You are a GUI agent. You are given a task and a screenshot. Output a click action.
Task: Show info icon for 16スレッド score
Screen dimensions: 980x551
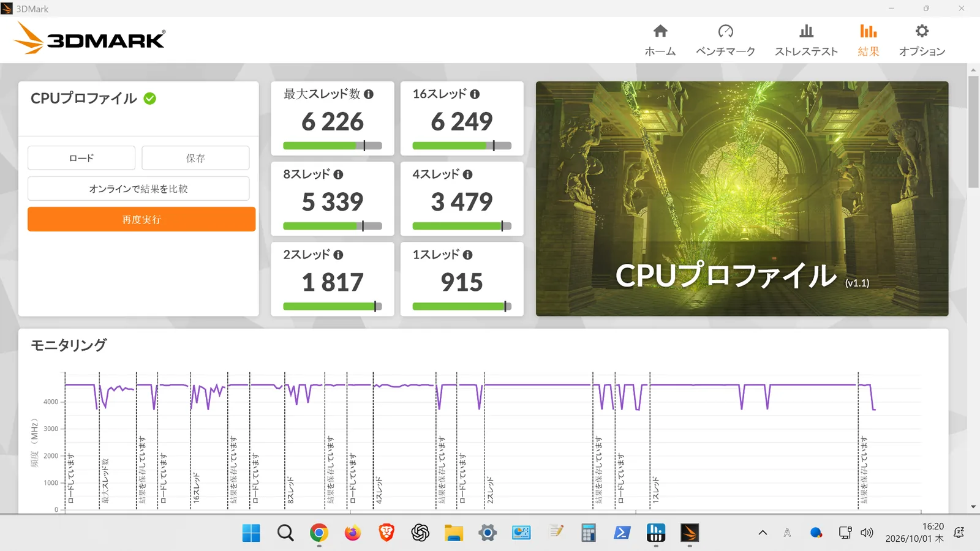[475, 94]
